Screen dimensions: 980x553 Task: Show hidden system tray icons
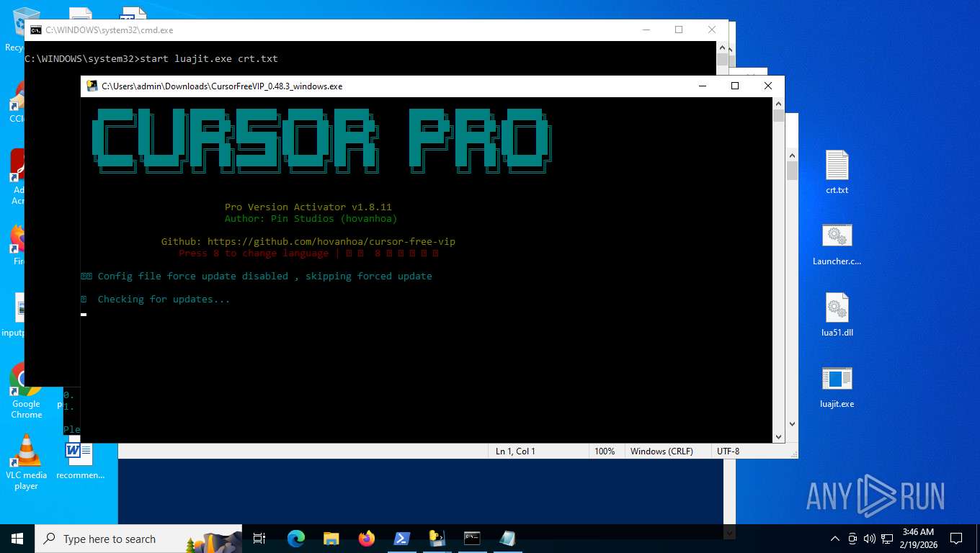point(835,539)
